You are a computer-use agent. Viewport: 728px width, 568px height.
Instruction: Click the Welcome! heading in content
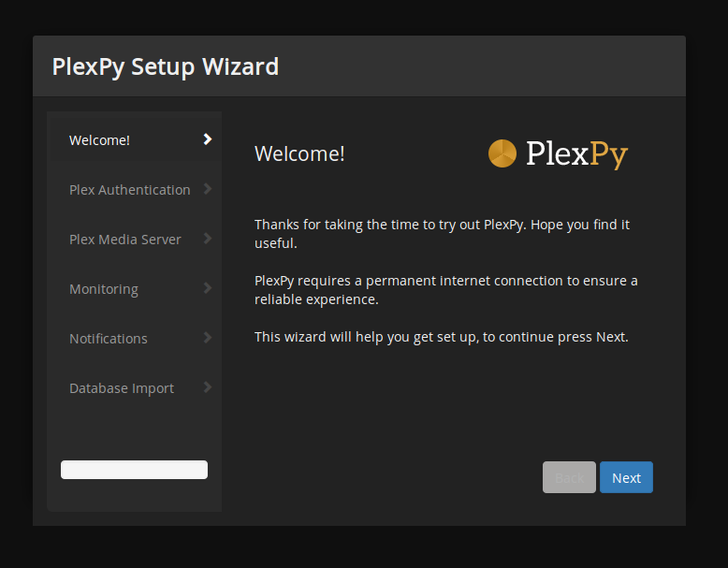coord(299,153)
